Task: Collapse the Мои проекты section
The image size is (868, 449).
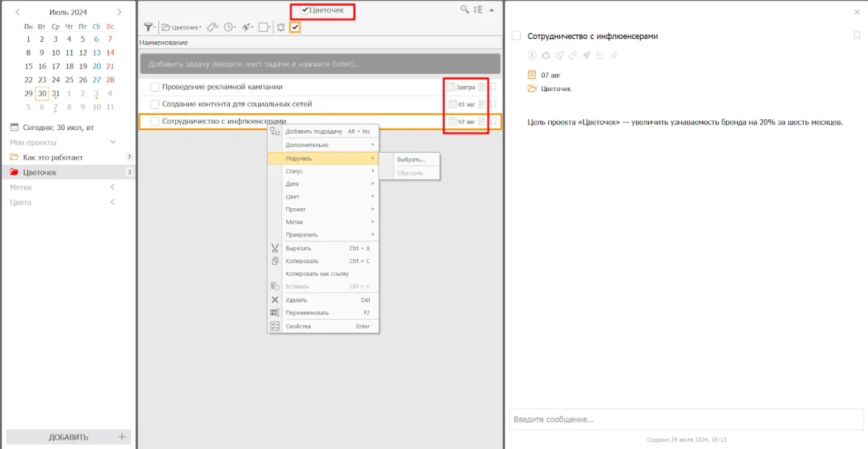Action: point(113,142)
